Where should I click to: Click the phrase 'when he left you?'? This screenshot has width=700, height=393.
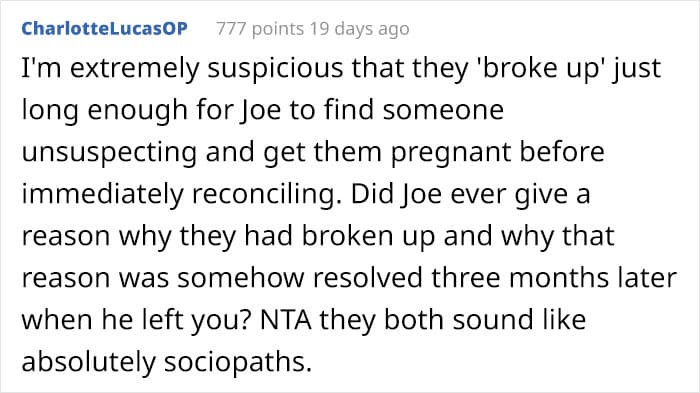pos(135,321)
